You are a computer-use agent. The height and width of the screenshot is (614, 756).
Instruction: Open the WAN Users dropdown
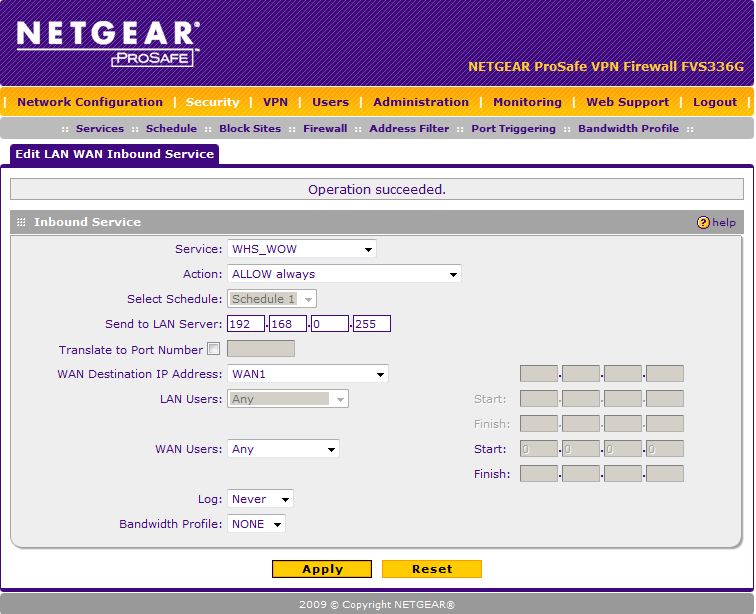(283, 449)
